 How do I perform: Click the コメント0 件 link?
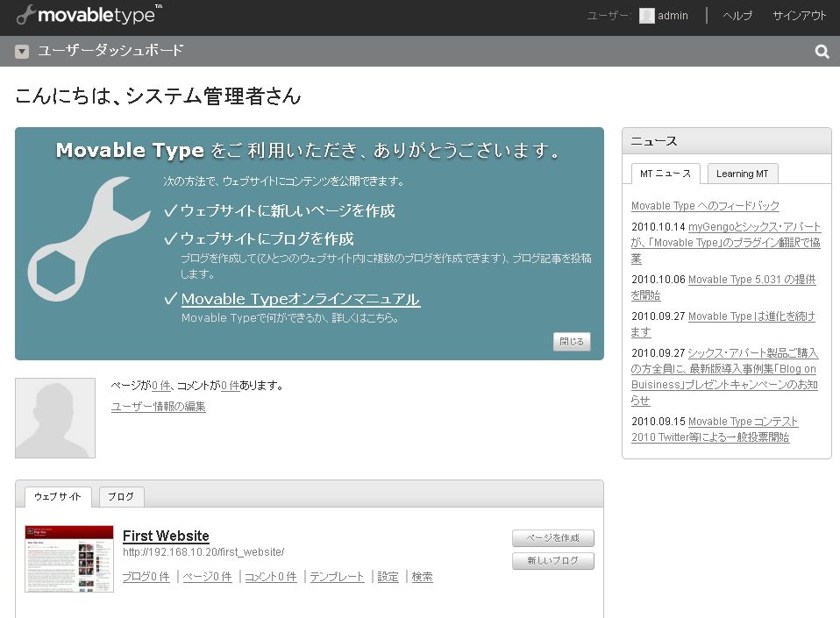coord(271,577)
